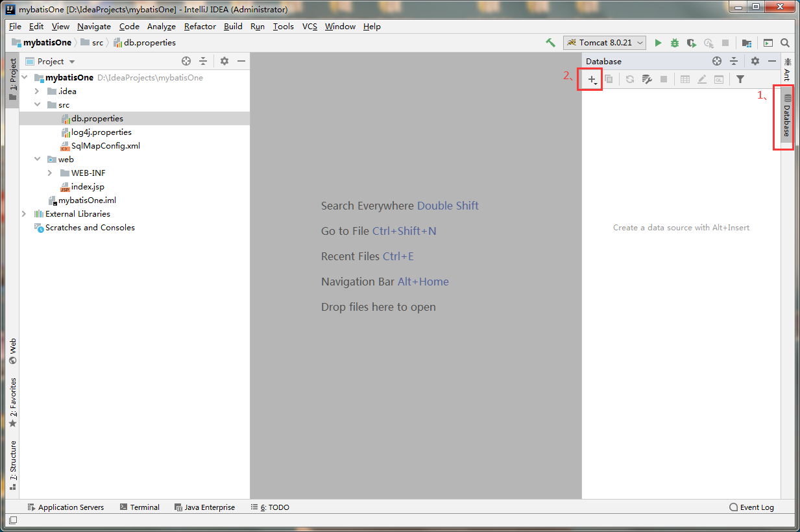Expand External Libraries arrow
This screenshot has height=532, width=800.
click(25, 213)
